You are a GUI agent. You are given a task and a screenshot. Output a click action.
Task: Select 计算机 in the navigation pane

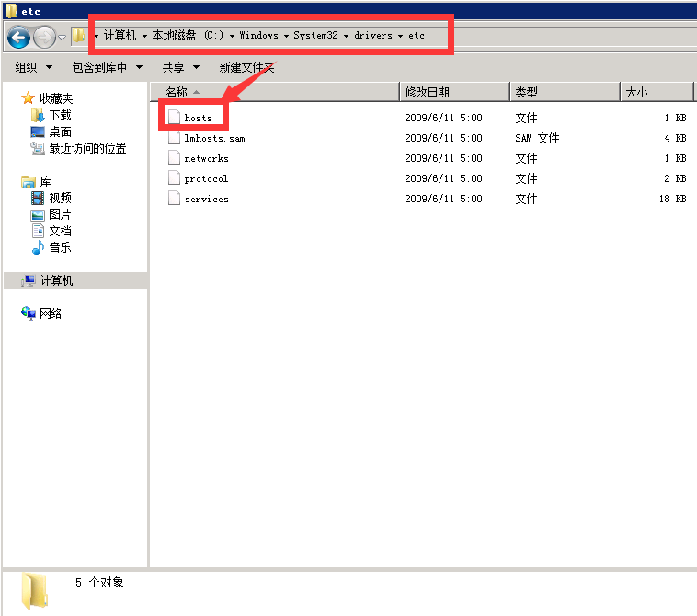pyautogui.click(x=56, y=280)
